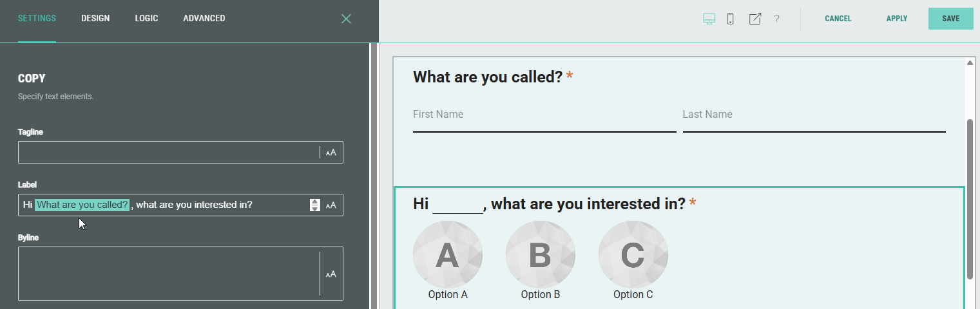
Task: Close the settings panel with X
Action: click(x=346, y=19)
